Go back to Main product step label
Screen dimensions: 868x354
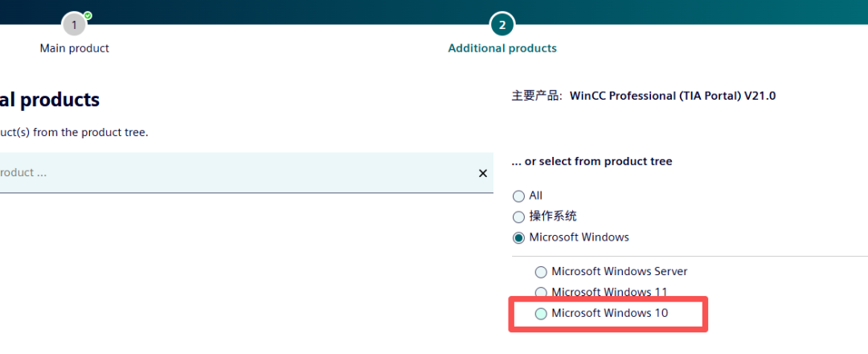pos(74,48)
